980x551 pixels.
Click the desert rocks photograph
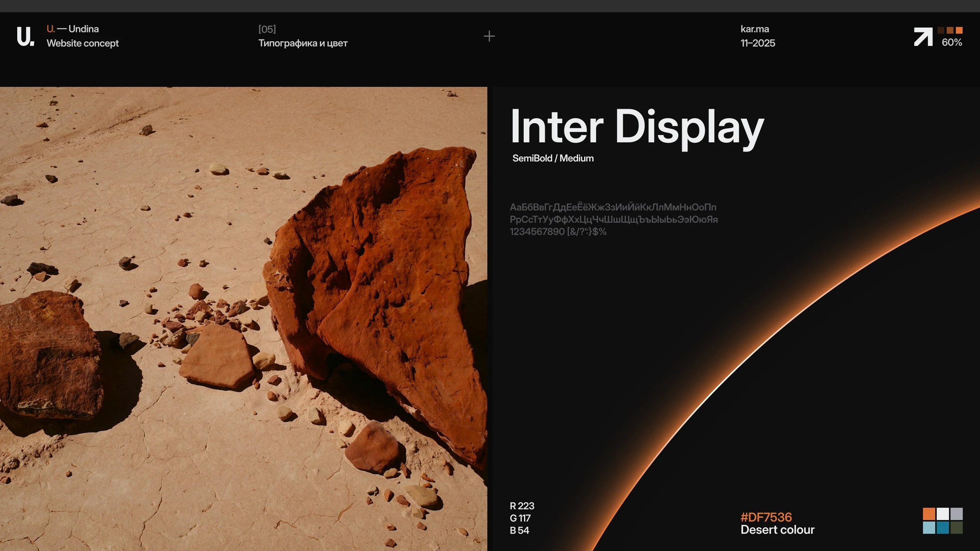tap(243, 318)
